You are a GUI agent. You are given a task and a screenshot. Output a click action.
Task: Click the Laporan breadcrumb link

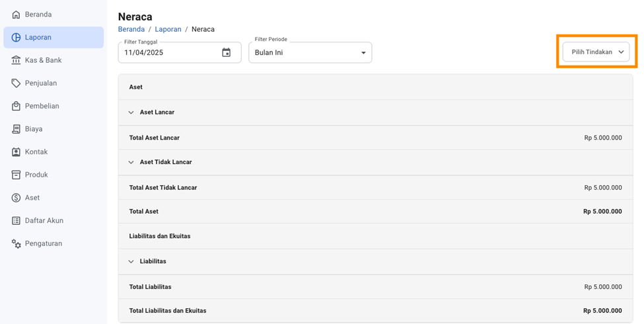[x=168, y=29]
